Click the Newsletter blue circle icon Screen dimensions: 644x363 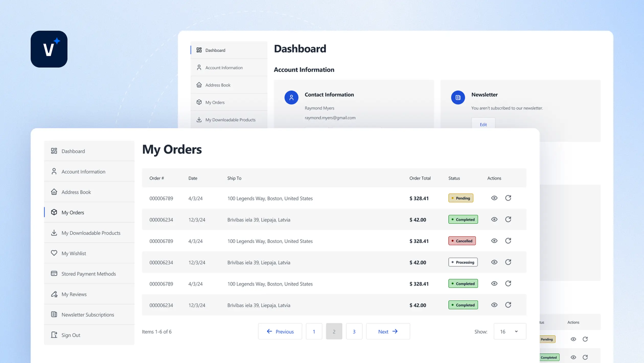[x=458, y=97]
